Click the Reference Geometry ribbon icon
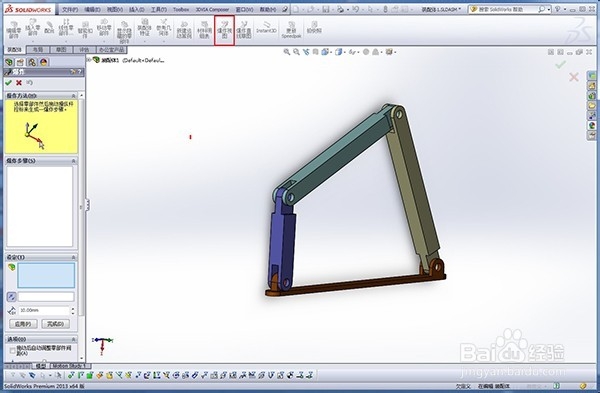Image resolution: width=600 pixels, height=393 pixels. (x=163, y=28)
